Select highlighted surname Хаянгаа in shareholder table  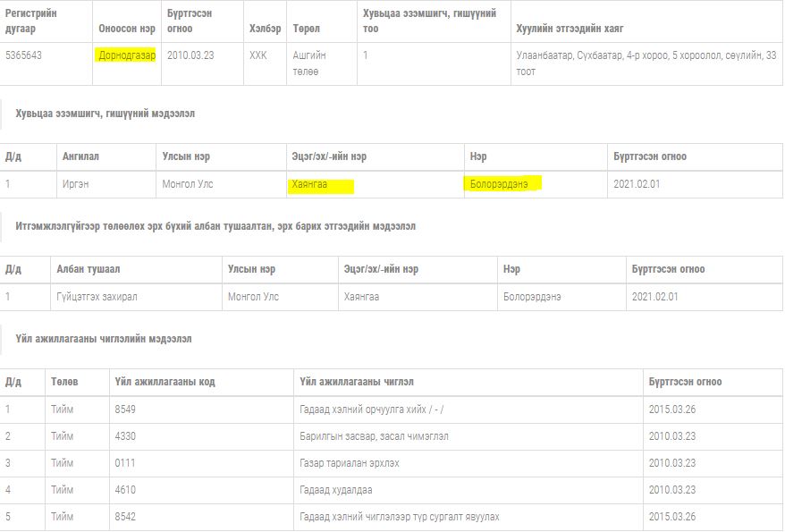click(310, 185)
